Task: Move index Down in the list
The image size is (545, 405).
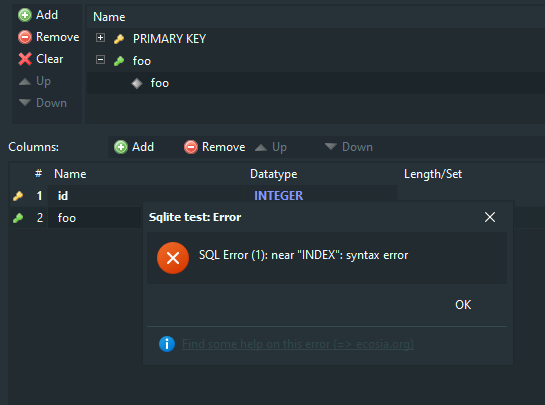Action: pos(42,103)
